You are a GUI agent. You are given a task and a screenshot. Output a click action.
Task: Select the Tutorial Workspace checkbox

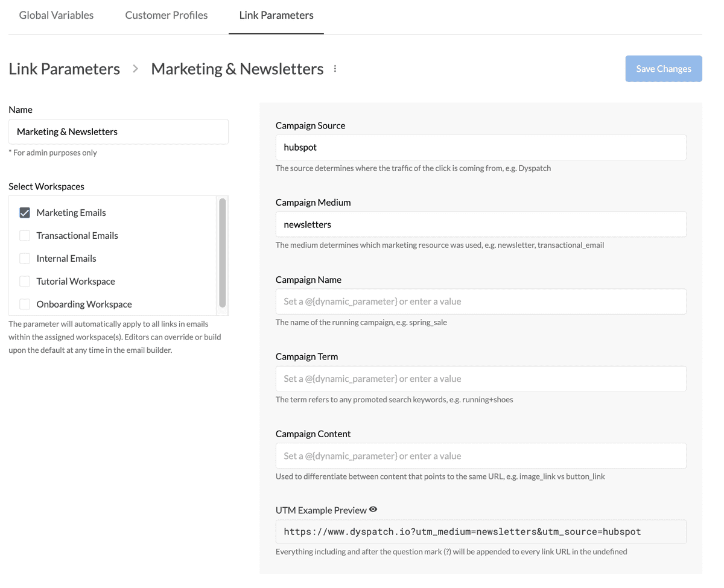[25, 281]
